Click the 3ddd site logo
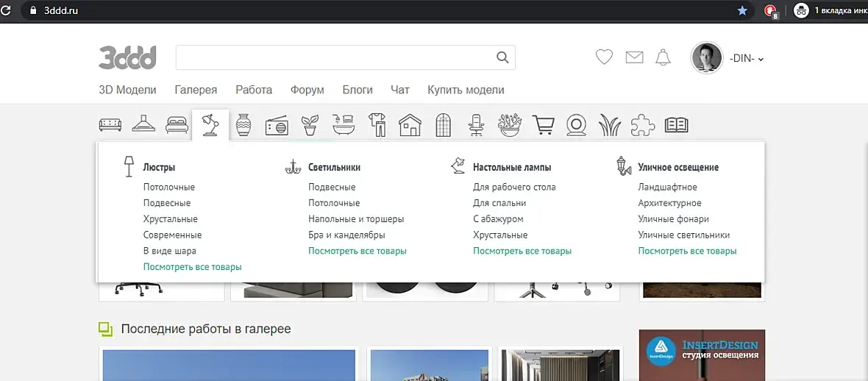Image resolution: width=868 pixels, height=381 pixels. click(x=127, y=57)
